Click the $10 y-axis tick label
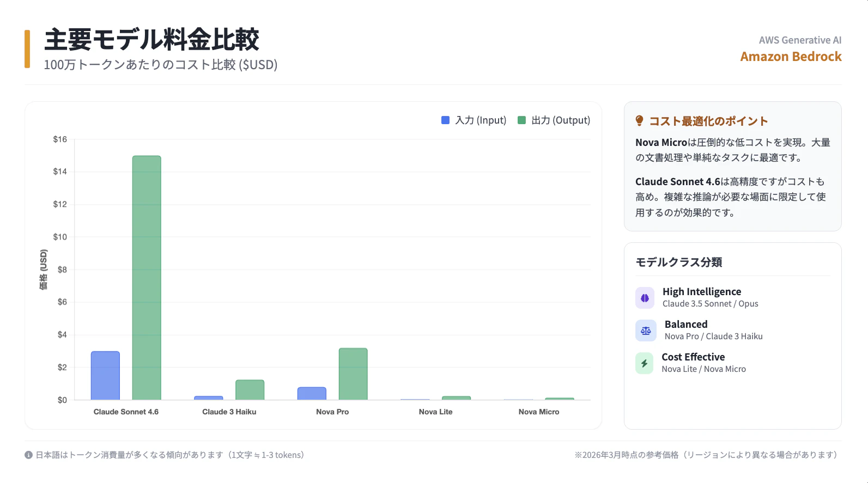Screen dimensions: 868x483 pyautogui.click(x=60, y=237)
